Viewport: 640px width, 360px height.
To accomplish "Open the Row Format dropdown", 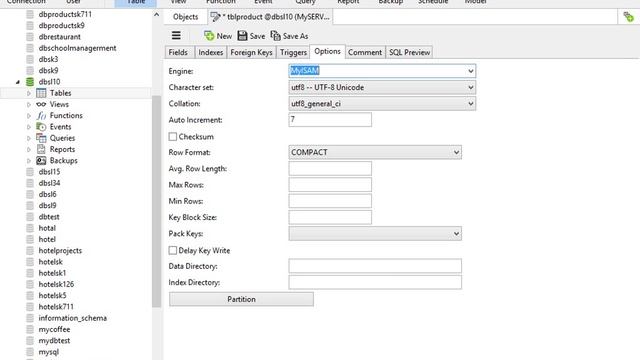I will click(x=456, y=152).
